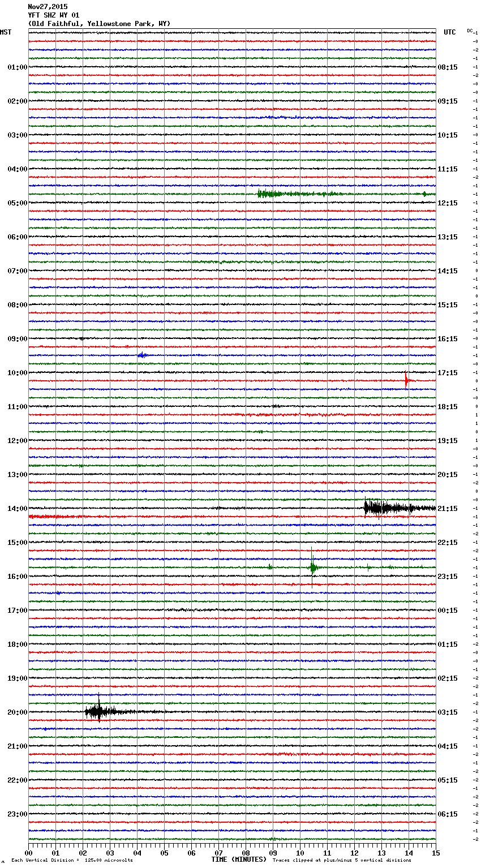Click the "09" minute tick label
The width and height of the screenshot is (481, 868).
(x=273, y=852)
